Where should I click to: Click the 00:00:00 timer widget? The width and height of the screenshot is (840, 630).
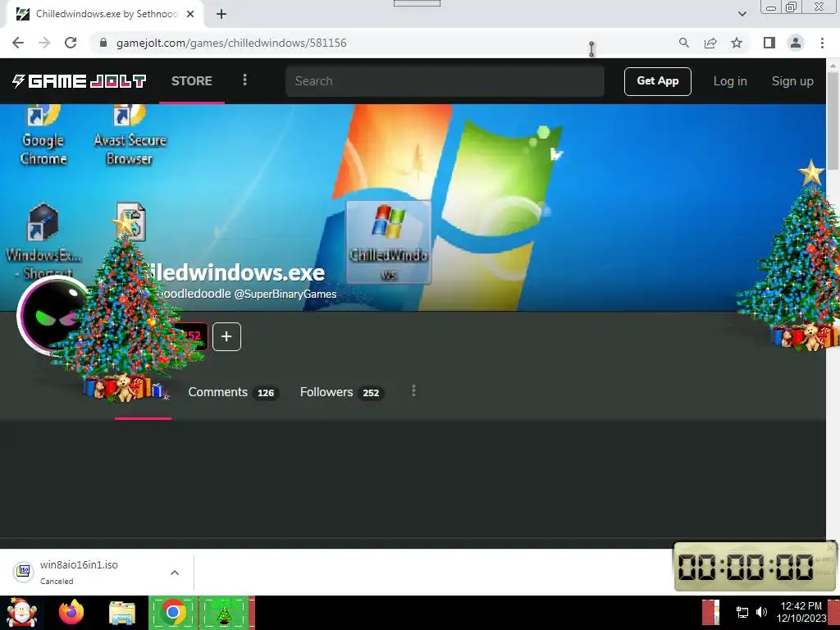[755, 567]
